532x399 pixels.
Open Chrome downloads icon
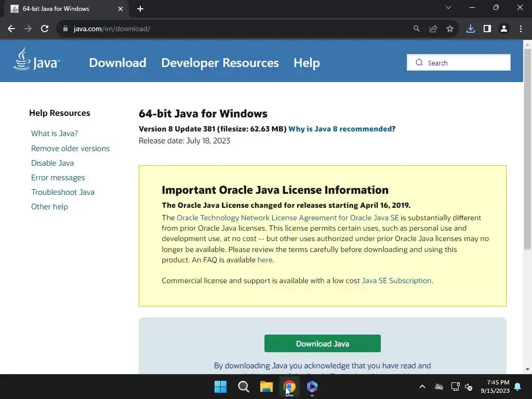[471, 29]
